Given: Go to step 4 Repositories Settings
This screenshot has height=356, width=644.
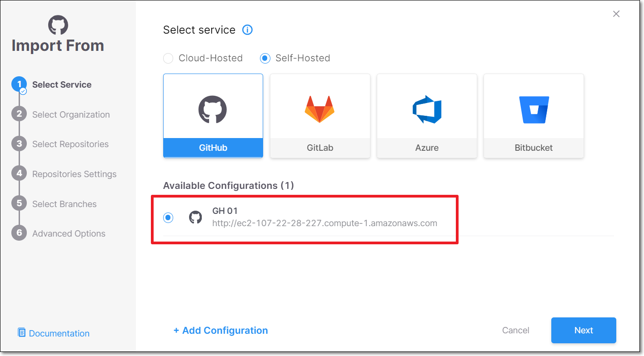Looking at the screenshot, I should (64, 174).
